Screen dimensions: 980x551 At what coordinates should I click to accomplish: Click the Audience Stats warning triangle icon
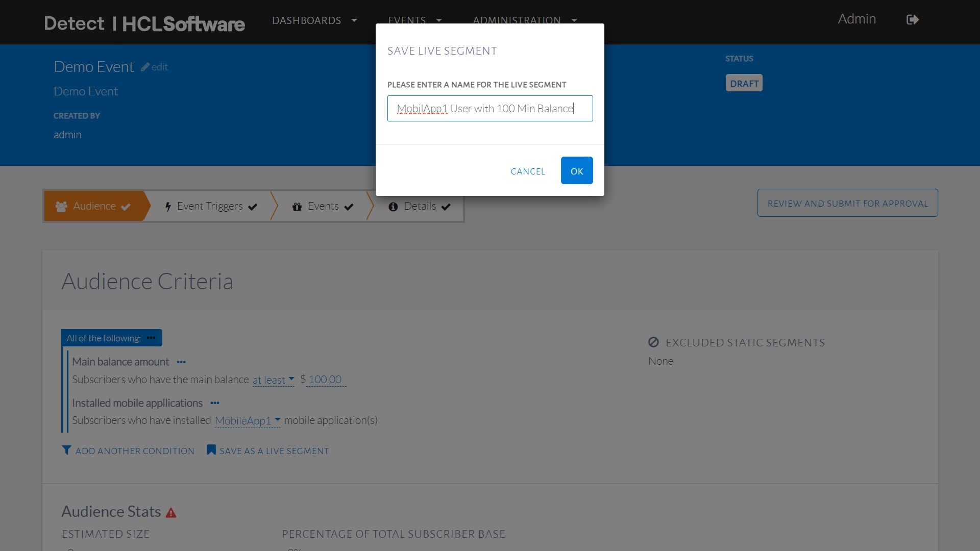point(171,513)
